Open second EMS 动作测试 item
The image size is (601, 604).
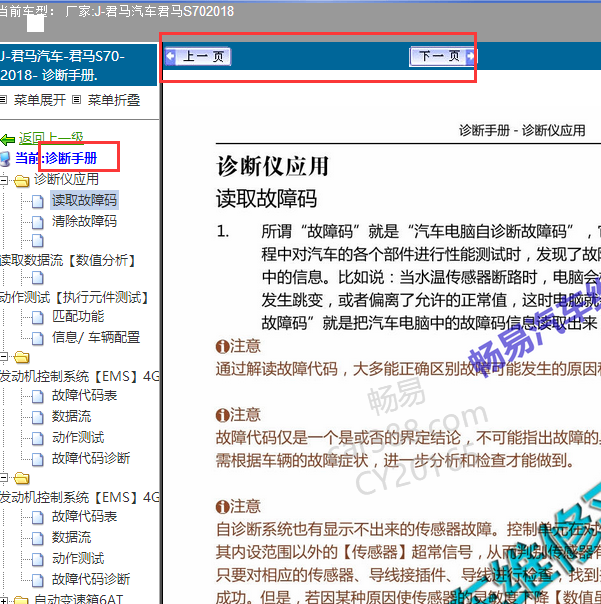[78, 559]
